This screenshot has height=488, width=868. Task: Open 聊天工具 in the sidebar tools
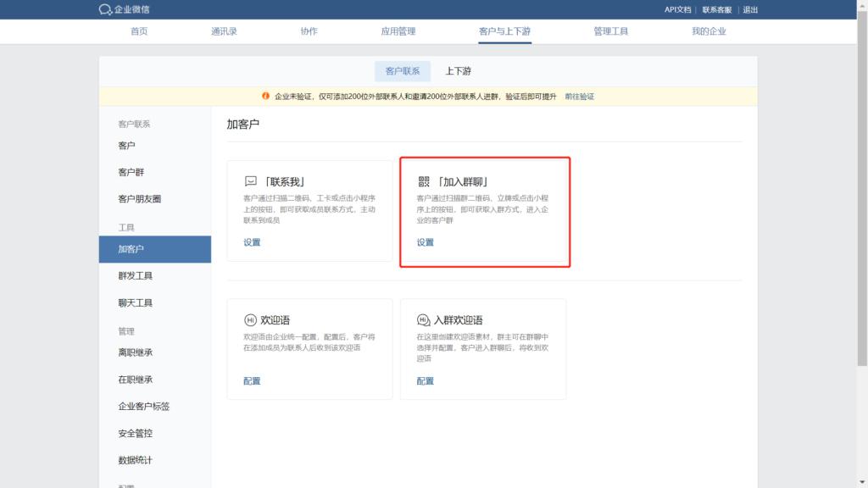click(136, 301)
